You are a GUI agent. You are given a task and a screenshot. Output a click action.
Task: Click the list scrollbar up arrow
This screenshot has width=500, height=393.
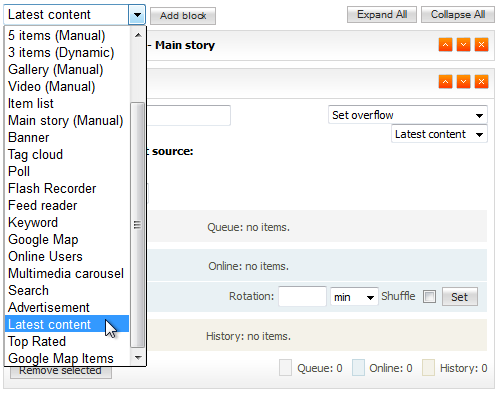(138, 35)
